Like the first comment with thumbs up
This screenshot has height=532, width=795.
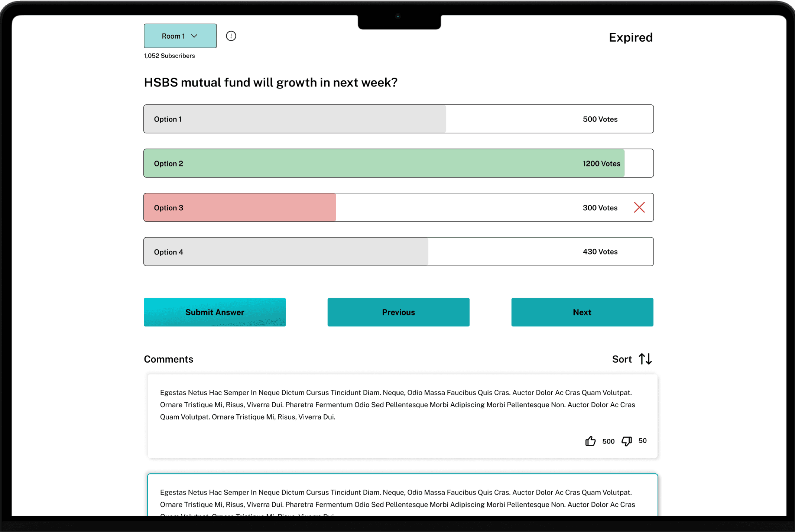(x=590, y=441)
